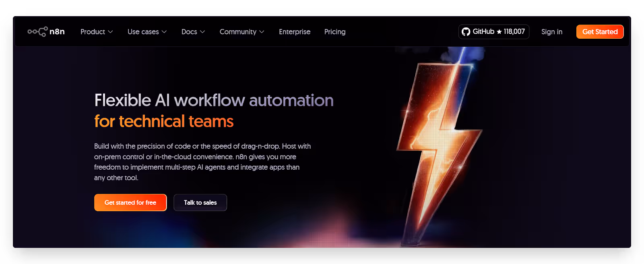Click the n8n wordmark text
Image resolution: width=644 pixels, height=264 pixels.
57,31
